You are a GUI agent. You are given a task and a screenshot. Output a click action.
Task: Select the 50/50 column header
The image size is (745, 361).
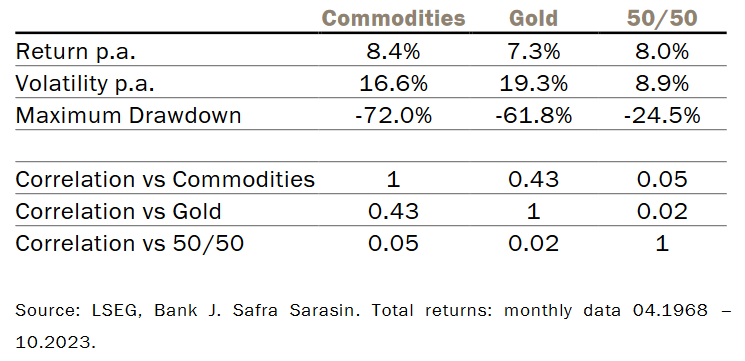point(662,18)
